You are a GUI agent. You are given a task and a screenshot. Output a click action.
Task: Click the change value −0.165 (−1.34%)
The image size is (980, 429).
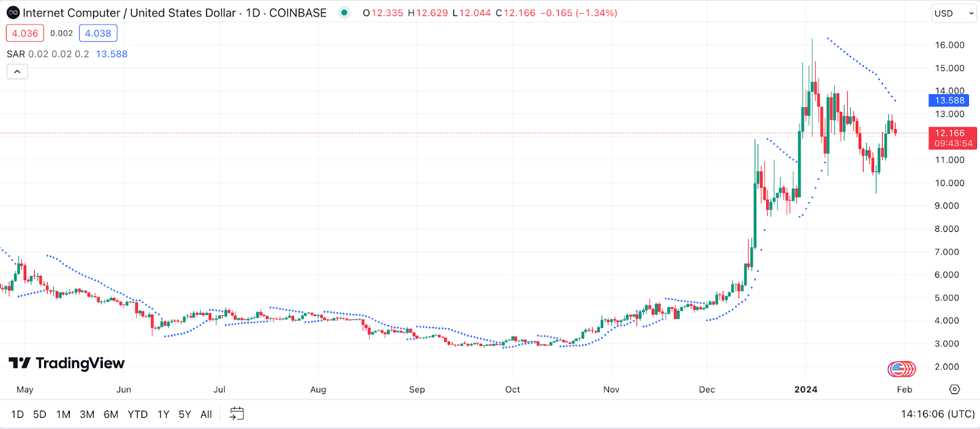(x=579, y=13)
